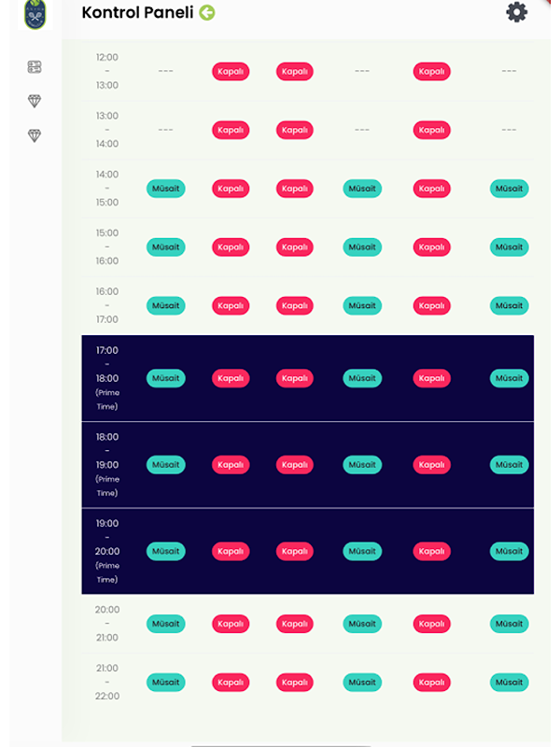Click last Kapalı badge in 20:00–21:00 row
Screen dimensions: 560x747
431,624
